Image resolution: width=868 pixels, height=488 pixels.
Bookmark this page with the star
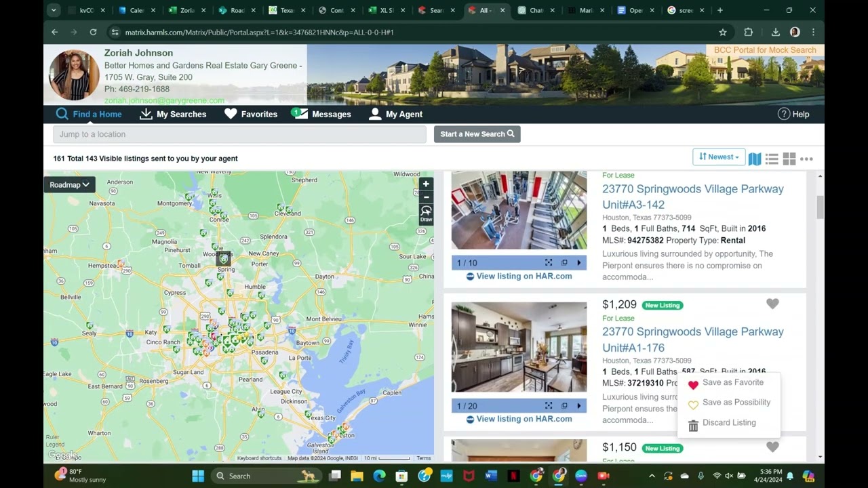[x=723, y=32]
